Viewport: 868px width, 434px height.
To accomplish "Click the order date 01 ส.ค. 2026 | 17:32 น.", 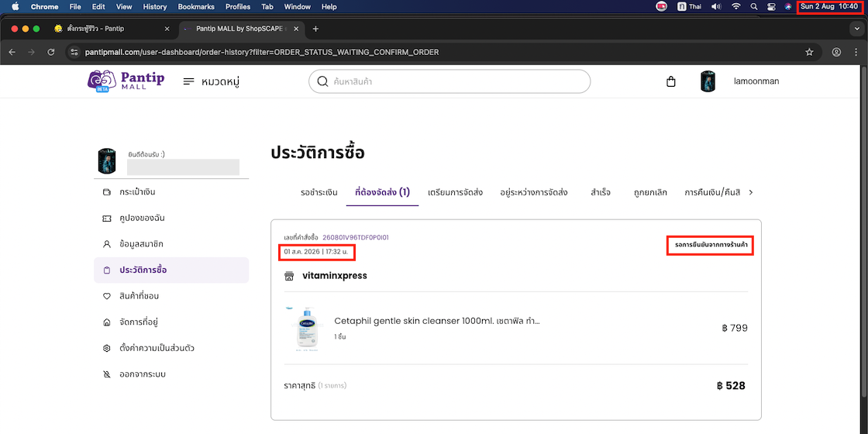I will (x=318, y=253).
